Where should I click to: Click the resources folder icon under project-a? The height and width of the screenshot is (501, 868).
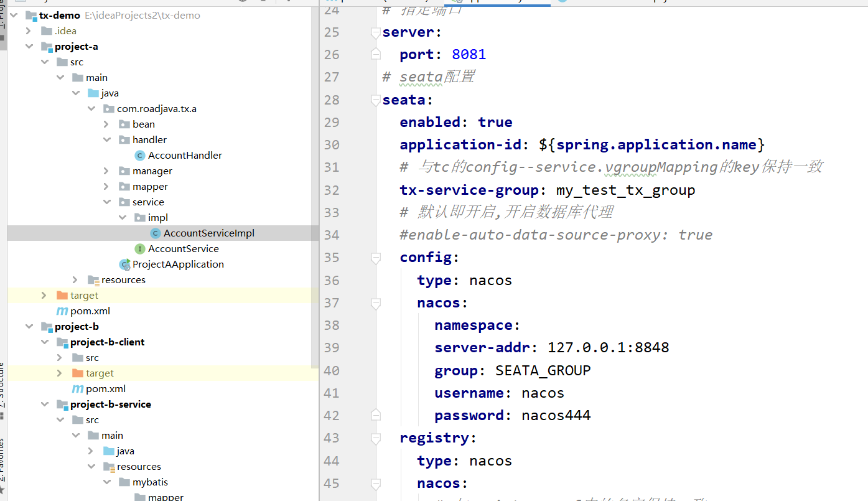(x=93, y=279)
